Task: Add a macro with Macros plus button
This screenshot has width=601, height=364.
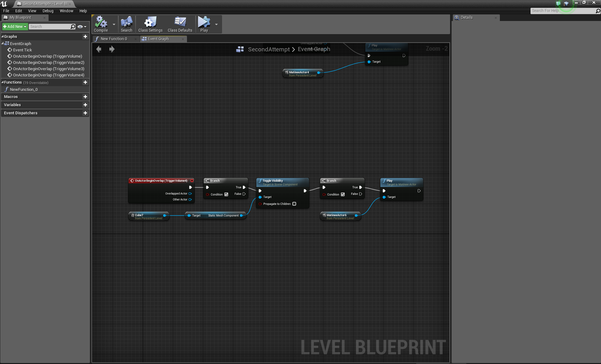Action: [x=85, y=97]
